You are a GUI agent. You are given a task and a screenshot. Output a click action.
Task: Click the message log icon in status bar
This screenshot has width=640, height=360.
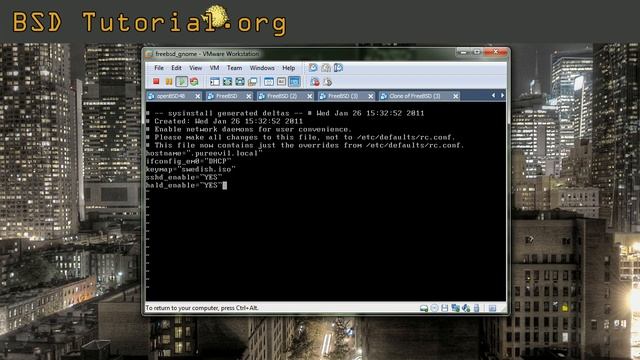[492, 308]
